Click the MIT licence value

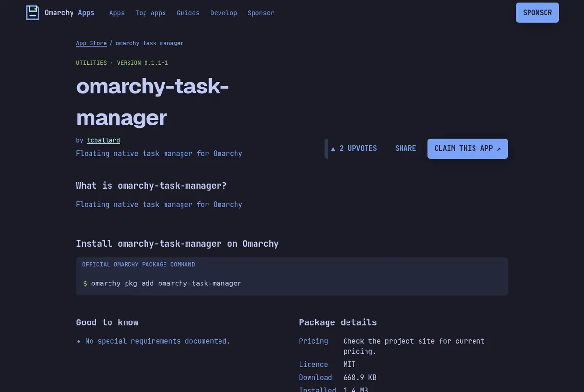(x=349, y=364)
